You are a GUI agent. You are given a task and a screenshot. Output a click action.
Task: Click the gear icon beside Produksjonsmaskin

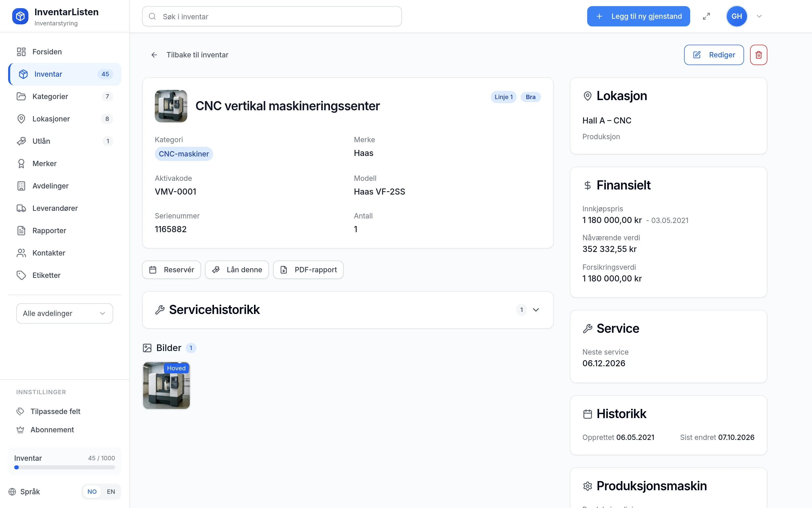click(x=587, y=486)
